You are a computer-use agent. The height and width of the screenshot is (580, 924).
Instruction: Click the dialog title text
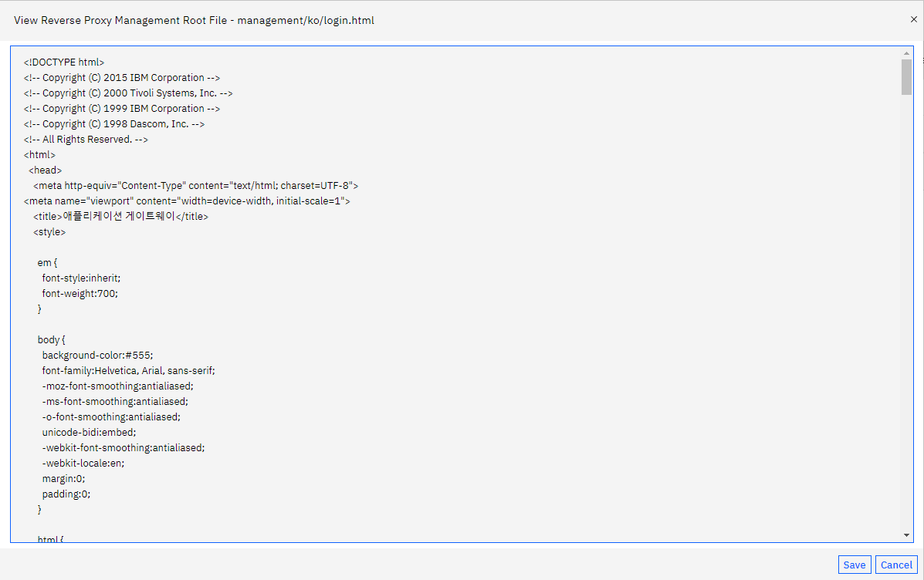coord(194,20)
